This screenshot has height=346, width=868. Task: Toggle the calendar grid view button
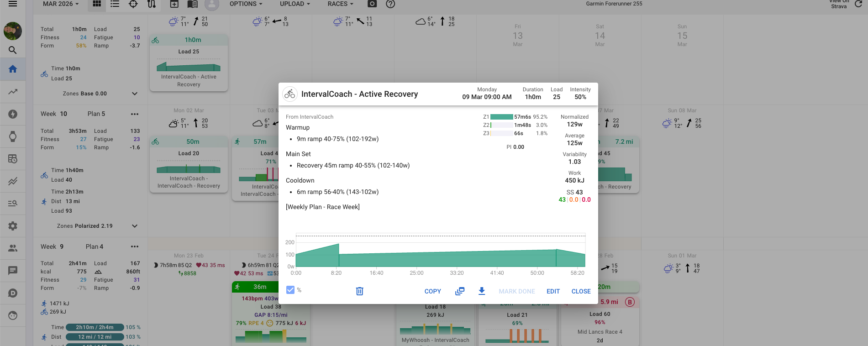pos(97,4)
